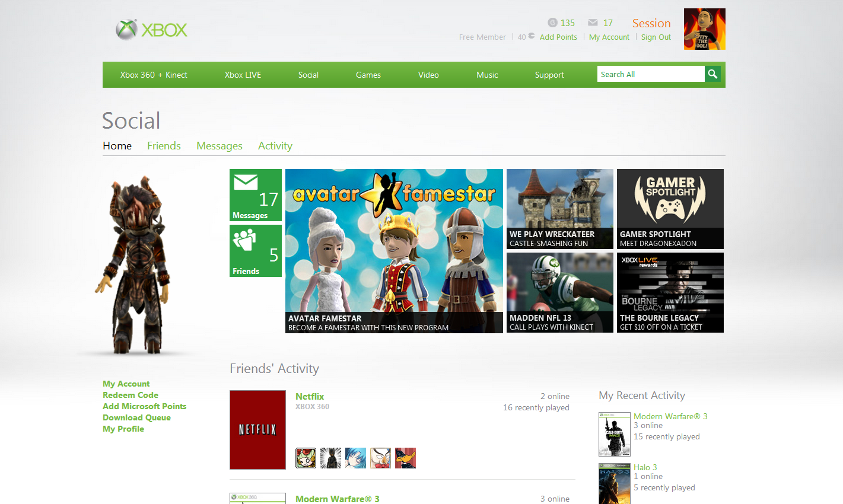Select the Home tab under Social

pos(117,146)
